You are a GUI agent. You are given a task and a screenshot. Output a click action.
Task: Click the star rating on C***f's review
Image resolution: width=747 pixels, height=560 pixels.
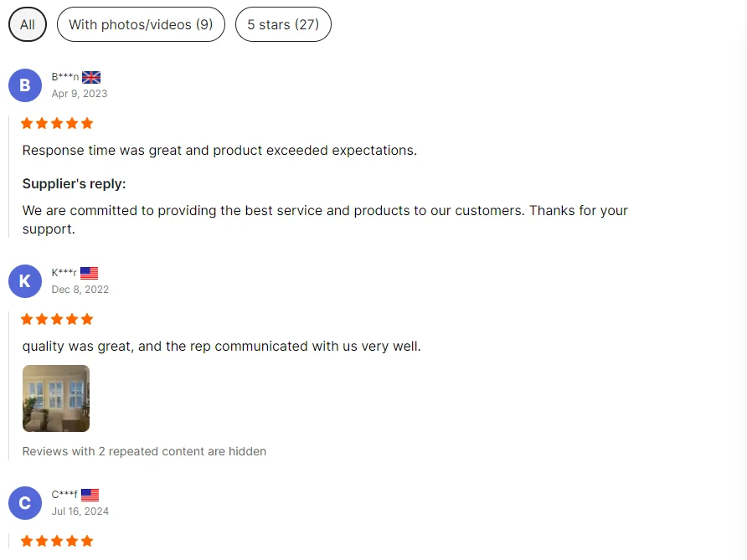click(57, 542)
